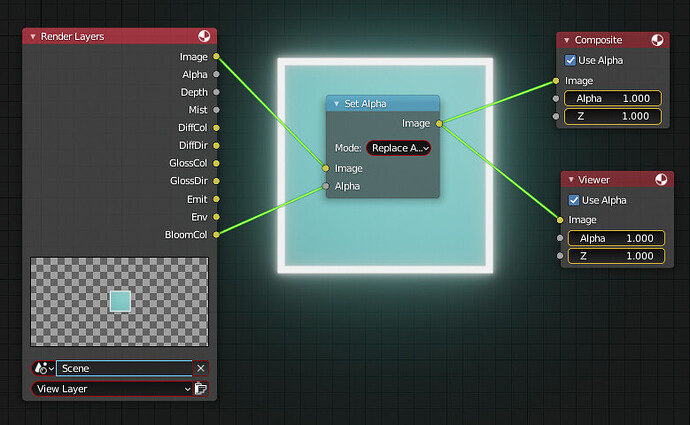This screenshot has height=425, width=690.
Task: Click the Alpha output socket on Render Layers
Action: [216, 74]
